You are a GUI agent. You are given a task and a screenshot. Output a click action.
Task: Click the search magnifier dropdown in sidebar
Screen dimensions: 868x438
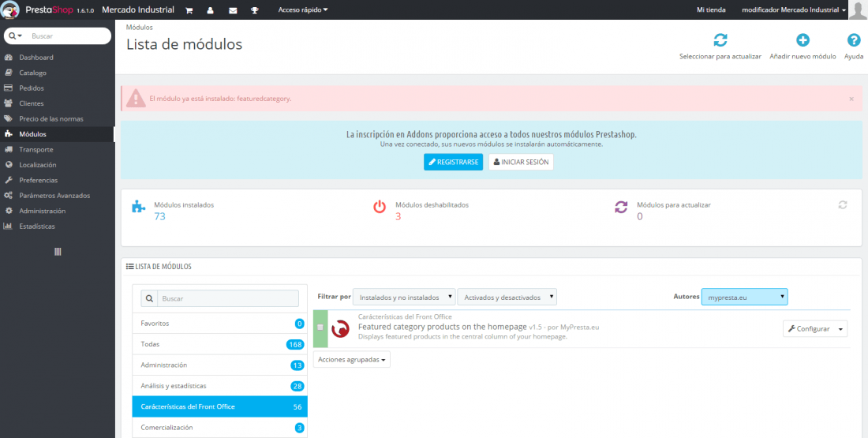tap(16, 36)
